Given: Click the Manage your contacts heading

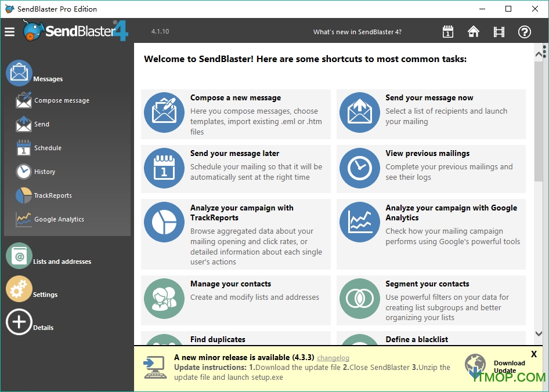Looking at the screenshot, I should point(230,284).
